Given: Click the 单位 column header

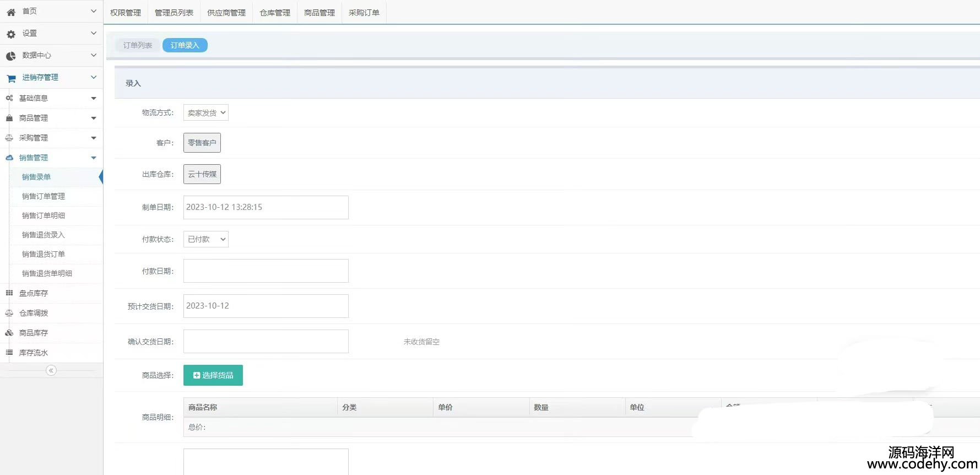Looking at the screenshot, I should click(x=673, y=407).
